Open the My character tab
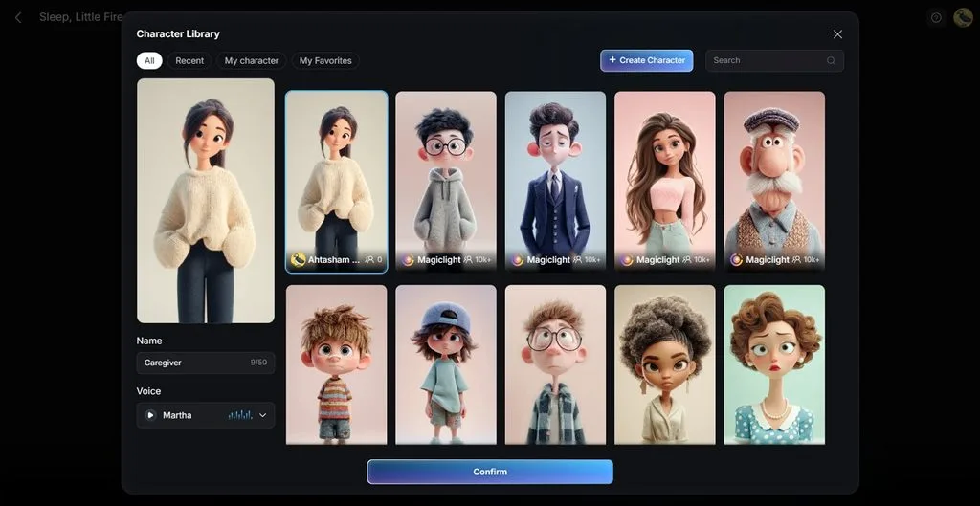The image size is (980, 506). tap(252, 60)
